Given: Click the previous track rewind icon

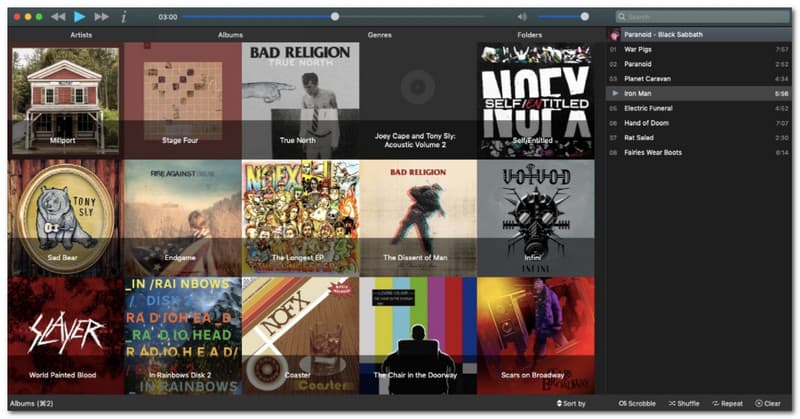Looking at the screenshot, I should click(x=58, y=17).
